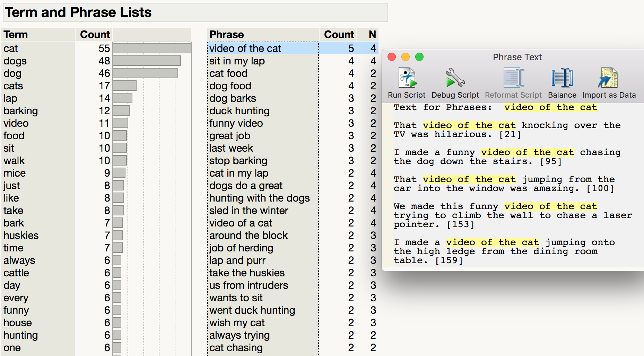Click the Reformat Script icon

pos(513,78)
